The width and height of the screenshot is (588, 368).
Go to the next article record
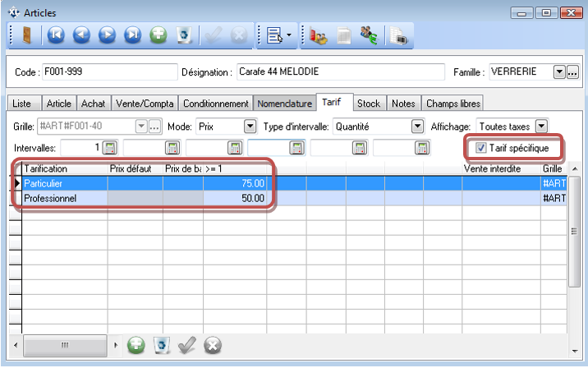(108, 35)
